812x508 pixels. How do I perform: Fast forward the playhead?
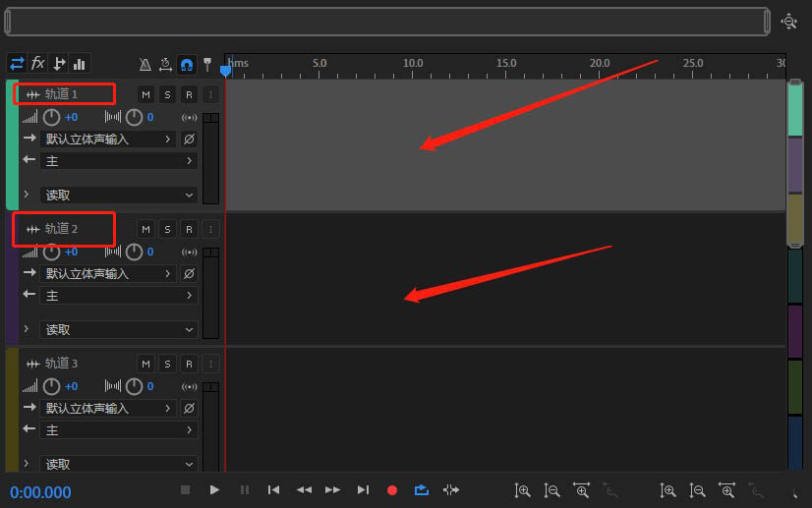(333, 490)
